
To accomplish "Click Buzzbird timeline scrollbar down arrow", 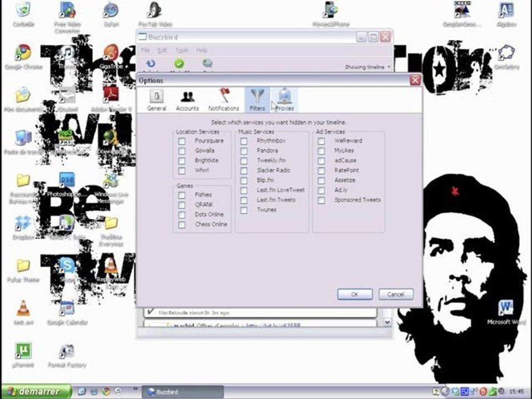I will tap(387, 323).
